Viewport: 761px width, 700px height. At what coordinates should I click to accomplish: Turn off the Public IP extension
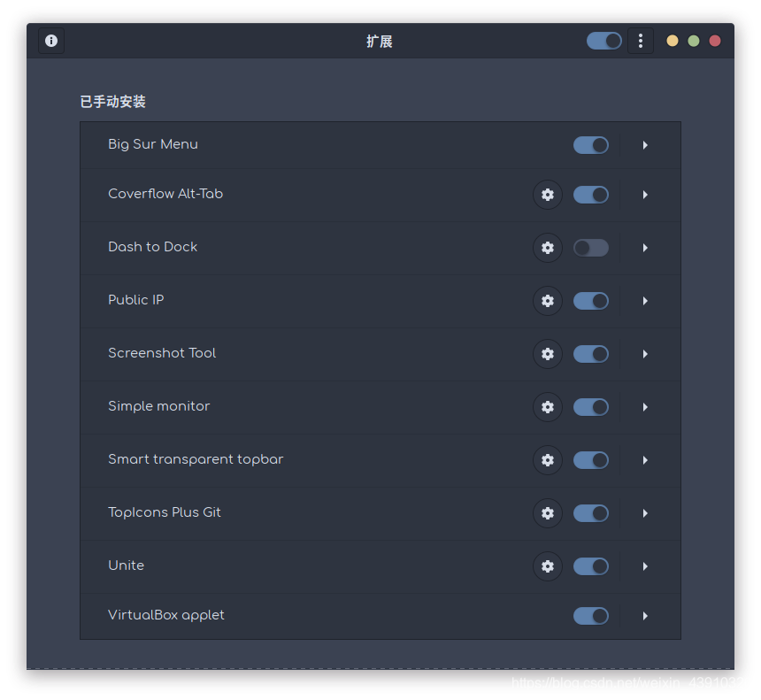pos(590,301)
